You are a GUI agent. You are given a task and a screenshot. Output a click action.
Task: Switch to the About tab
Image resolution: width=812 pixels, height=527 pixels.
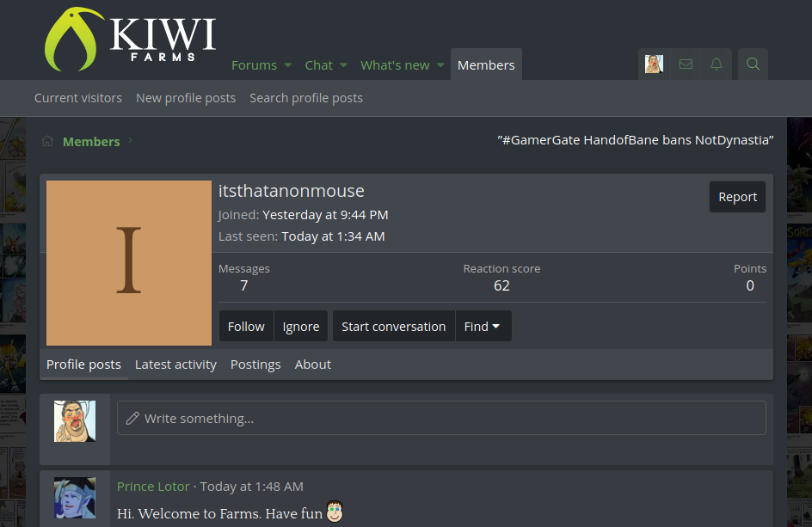pos(313,365)
